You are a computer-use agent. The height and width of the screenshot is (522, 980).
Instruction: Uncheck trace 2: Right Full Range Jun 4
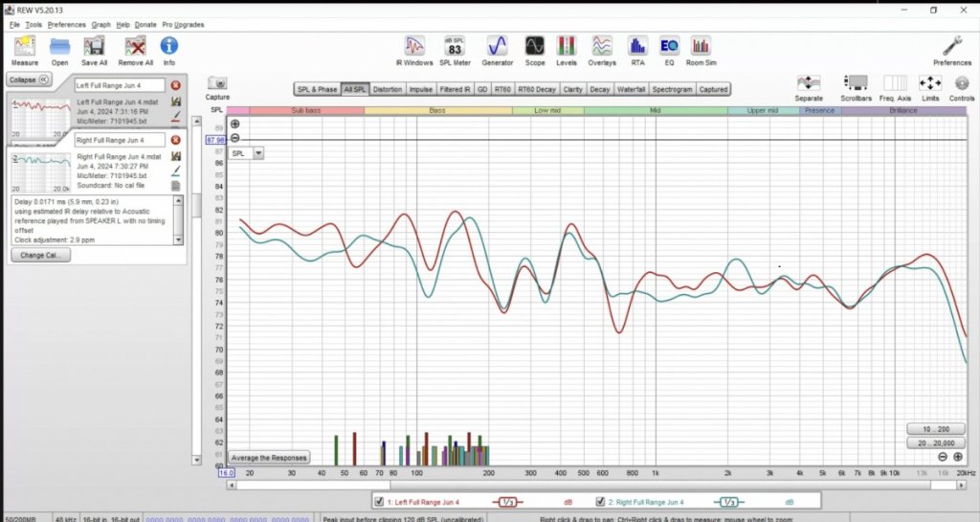[600, 501]
